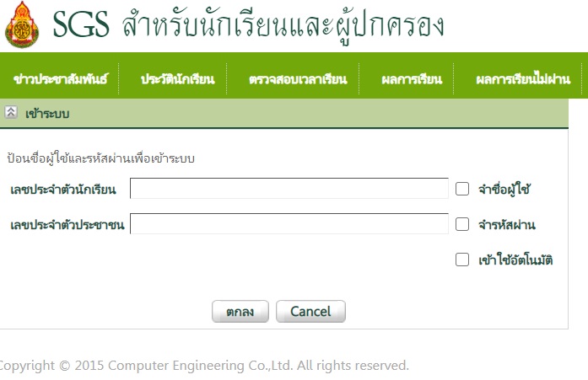The image size is (588, 380).
Task: Click the school emblem logo
Action: point(22,24)
